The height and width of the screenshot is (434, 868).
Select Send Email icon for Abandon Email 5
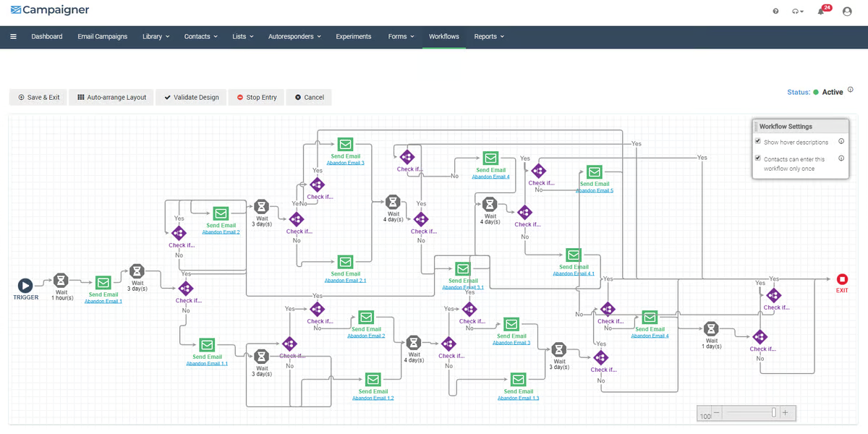[595, 172]
